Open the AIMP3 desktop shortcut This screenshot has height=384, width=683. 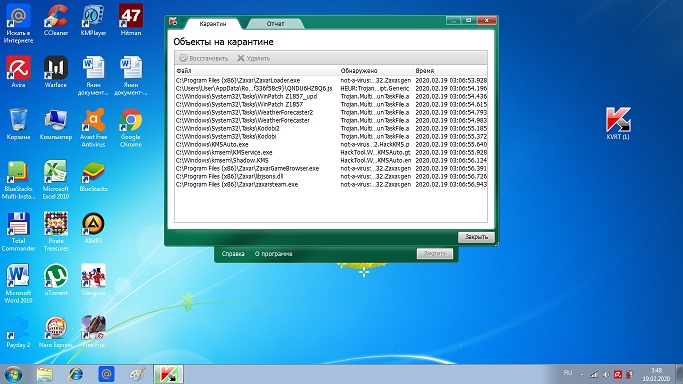click(93, 228)
